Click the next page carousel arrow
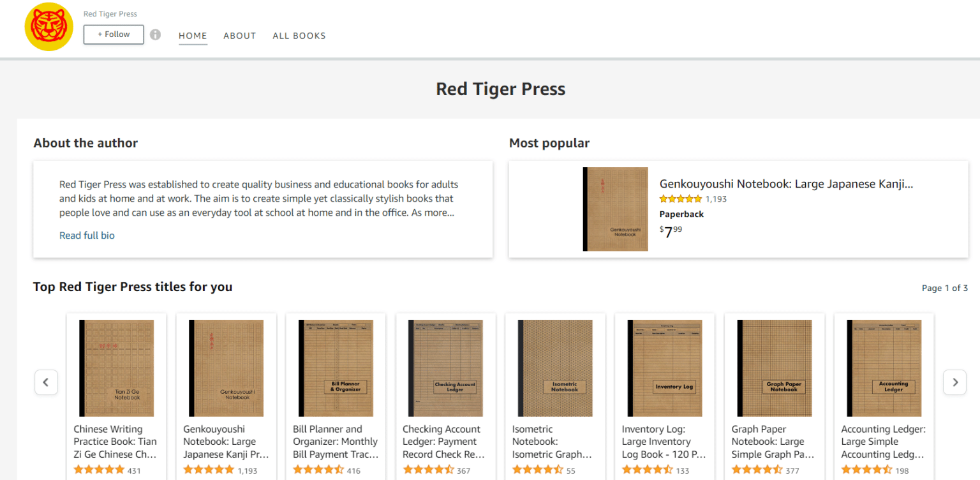This screenshot has width=980, height=480. pos(954,382)
